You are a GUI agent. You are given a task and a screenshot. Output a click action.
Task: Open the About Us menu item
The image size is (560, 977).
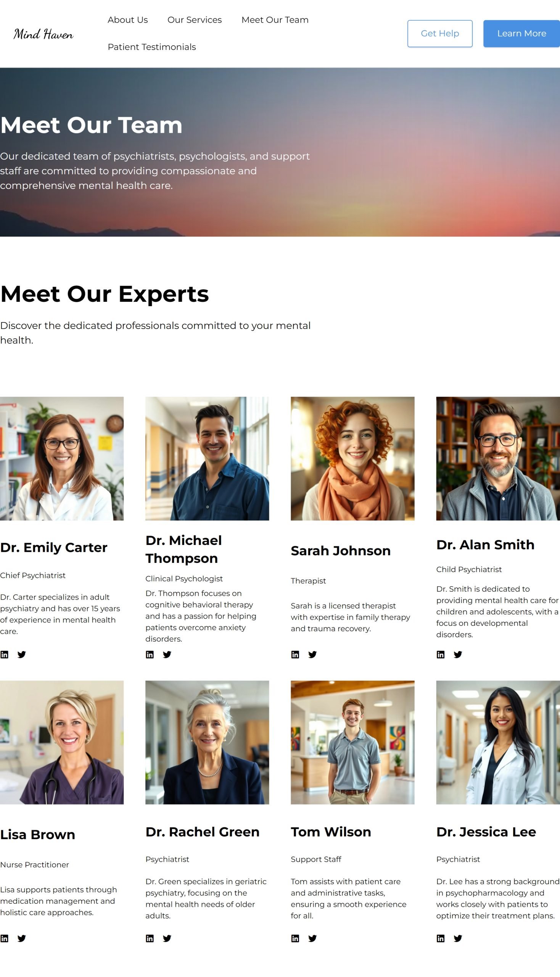tap(128, 20)
